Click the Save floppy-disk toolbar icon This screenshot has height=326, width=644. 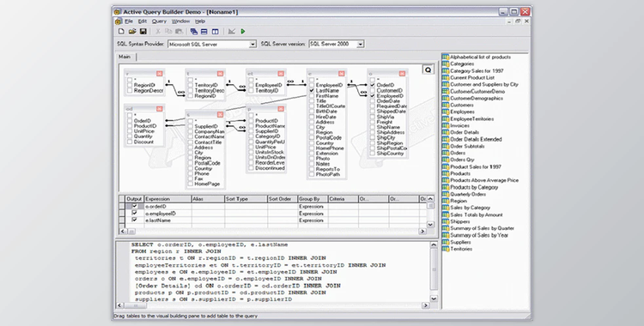pyautogui.click(x=143, y=31)
